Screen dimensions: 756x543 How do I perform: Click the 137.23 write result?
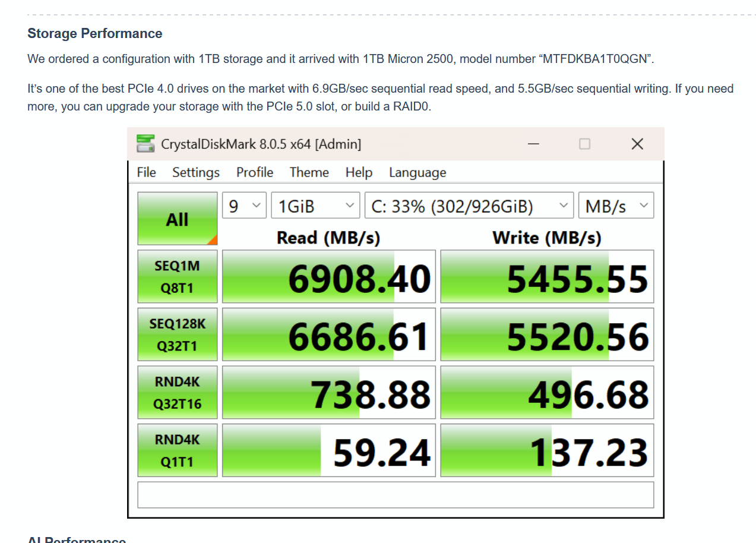[547, 450]
